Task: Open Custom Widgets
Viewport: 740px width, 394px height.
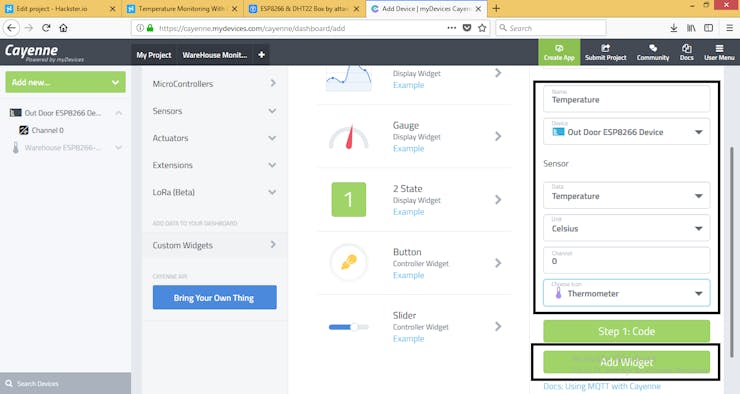Action: 215,245
